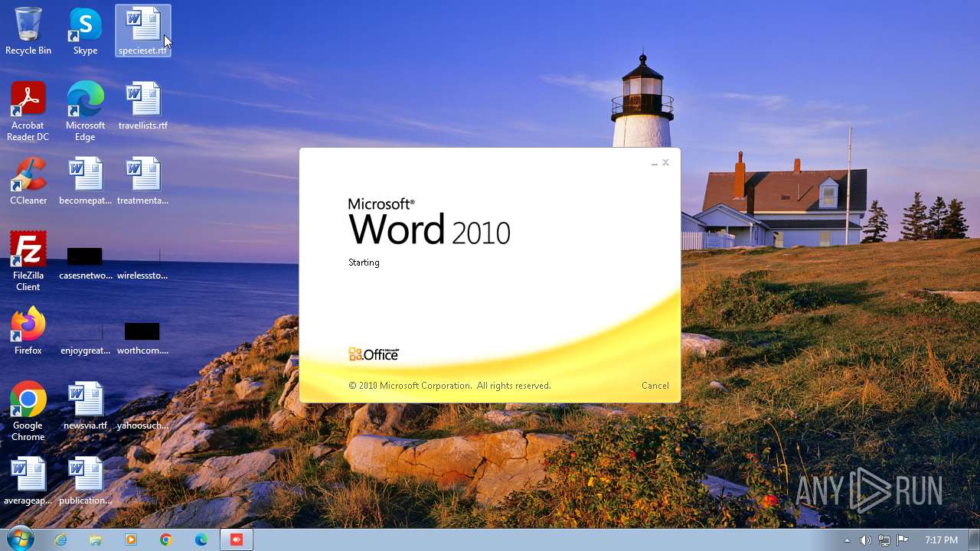Click the red active application taskbar button
This screenshot has height=551, width=980.
click(x=237, y=540)
